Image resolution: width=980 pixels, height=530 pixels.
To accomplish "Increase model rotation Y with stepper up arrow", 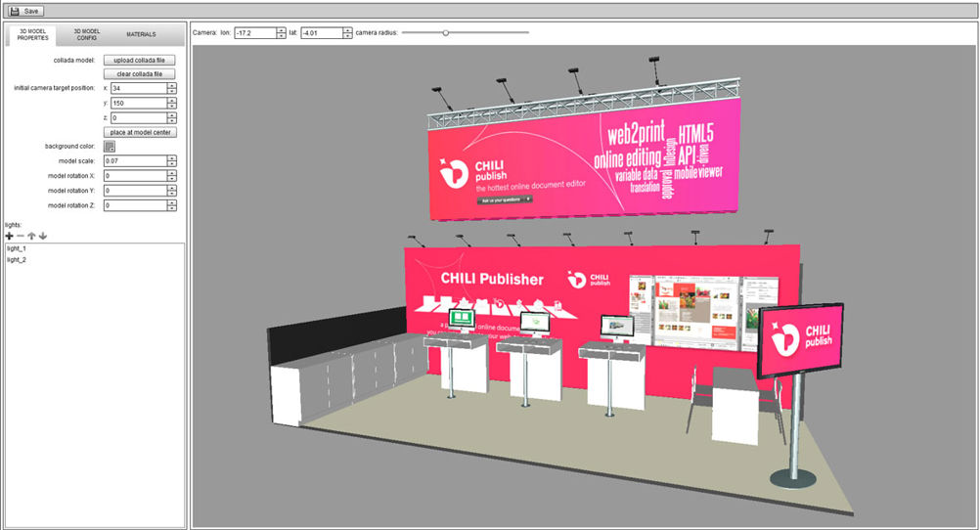I will point(172,188).
